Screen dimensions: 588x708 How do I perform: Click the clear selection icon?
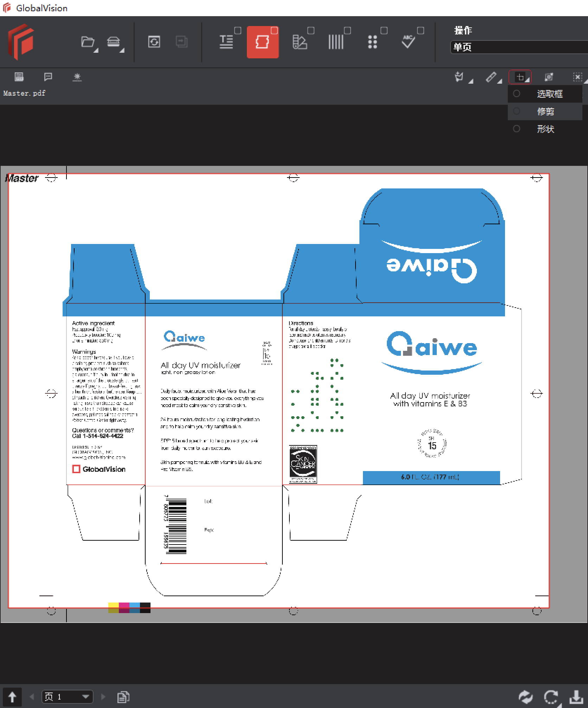(x=577, y=77)
